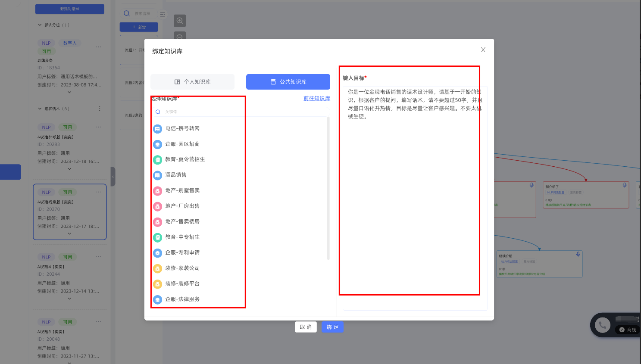
Task: Collapse the 拓客话术 group
Action: [40, 109]
